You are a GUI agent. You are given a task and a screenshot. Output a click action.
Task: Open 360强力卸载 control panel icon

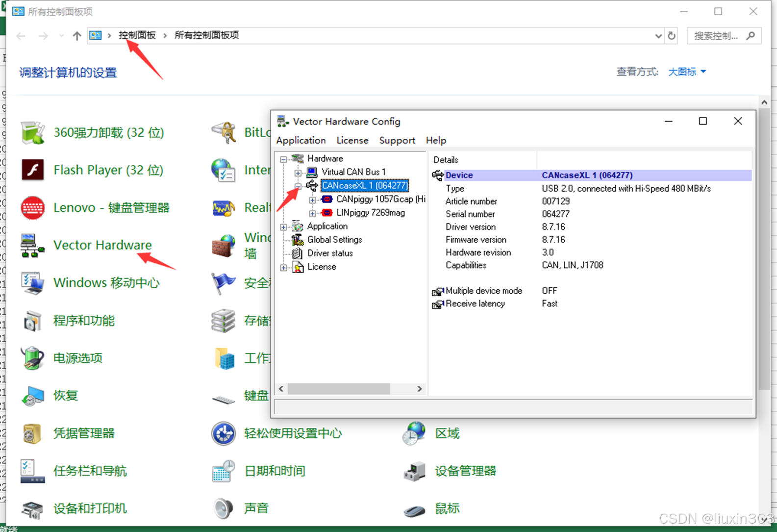tap(33, 132)
